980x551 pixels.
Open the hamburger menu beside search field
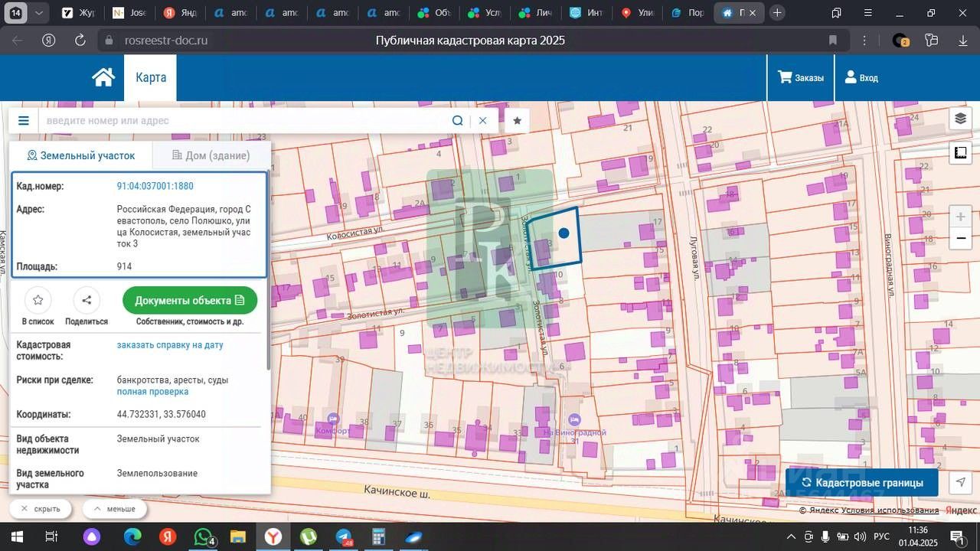(x=24, y=120)
